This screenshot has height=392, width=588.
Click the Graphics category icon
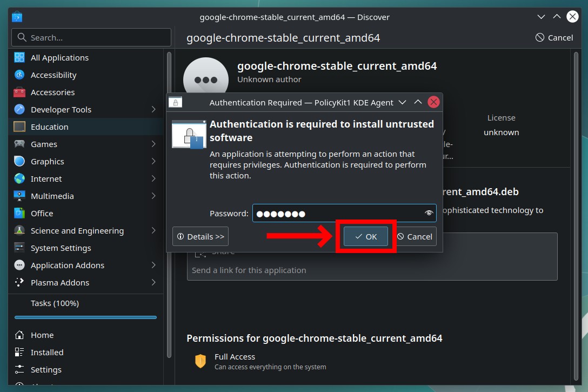tap(19, 161)
